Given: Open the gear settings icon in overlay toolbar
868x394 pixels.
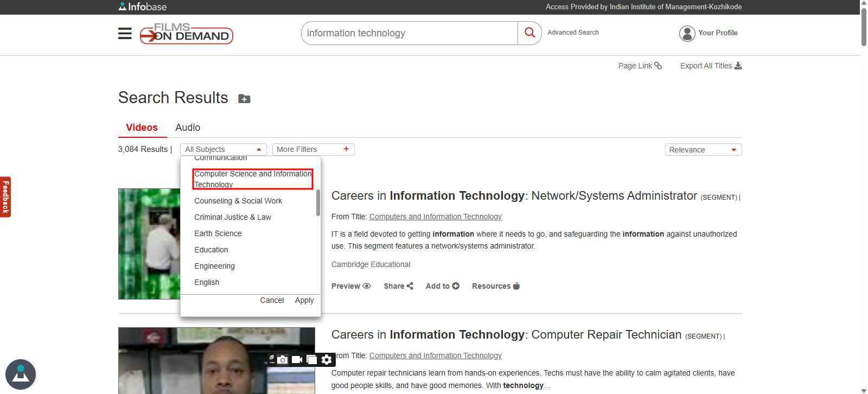Looking at the screenshot, I should 327,360.
